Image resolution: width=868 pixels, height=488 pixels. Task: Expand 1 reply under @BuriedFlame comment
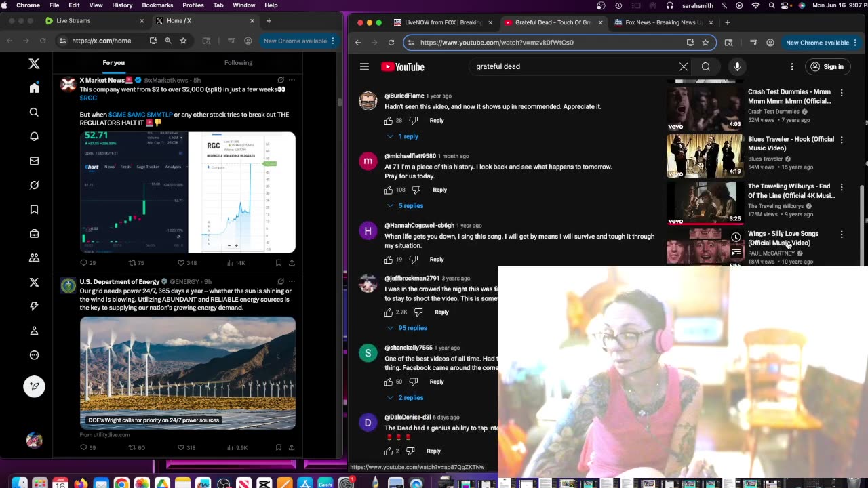[x=403, y=136]
